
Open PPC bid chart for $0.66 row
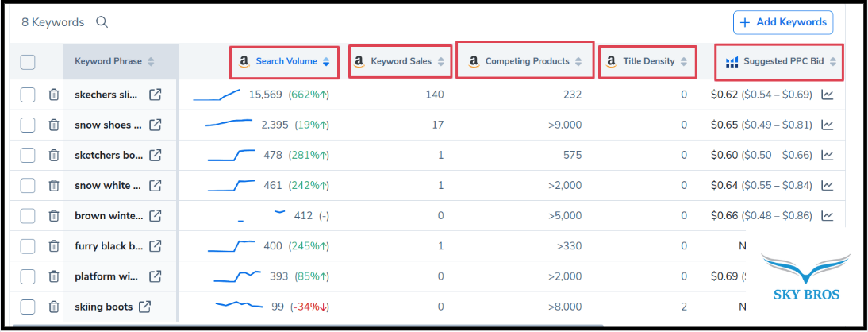pyautogui.click(x=827, y=215)
